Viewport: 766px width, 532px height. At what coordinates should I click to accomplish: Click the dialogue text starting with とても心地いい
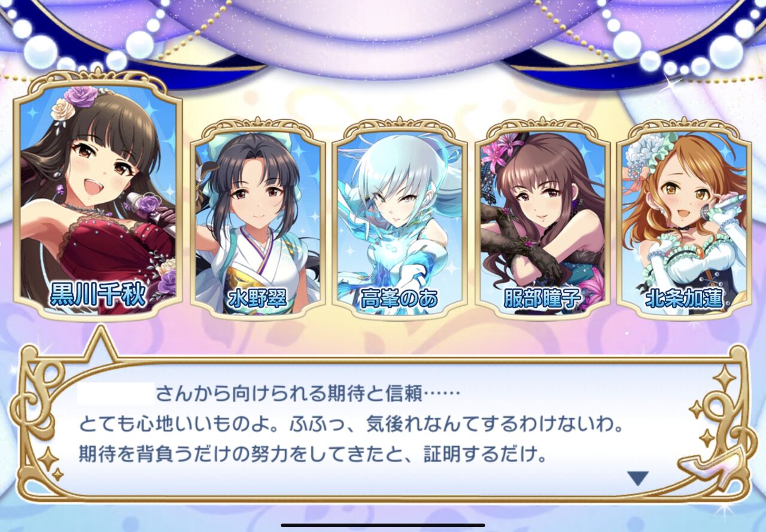[x=350, y=425]
